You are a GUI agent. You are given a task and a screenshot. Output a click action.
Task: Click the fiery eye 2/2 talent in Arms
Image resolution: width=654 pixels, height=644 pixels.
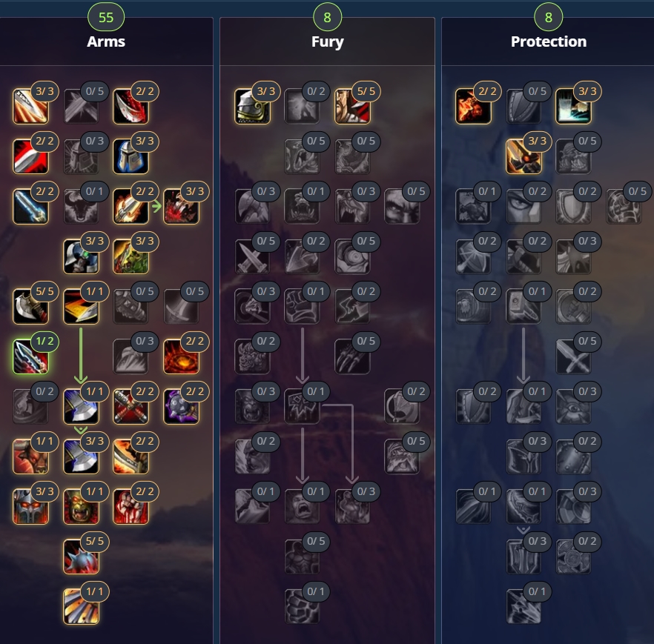(181, 356)
